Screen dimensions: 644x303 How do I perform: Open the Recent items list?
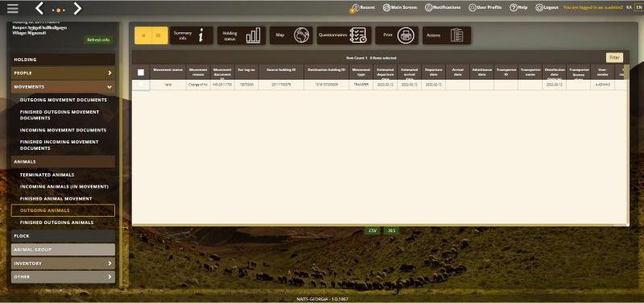coord(363,7)
